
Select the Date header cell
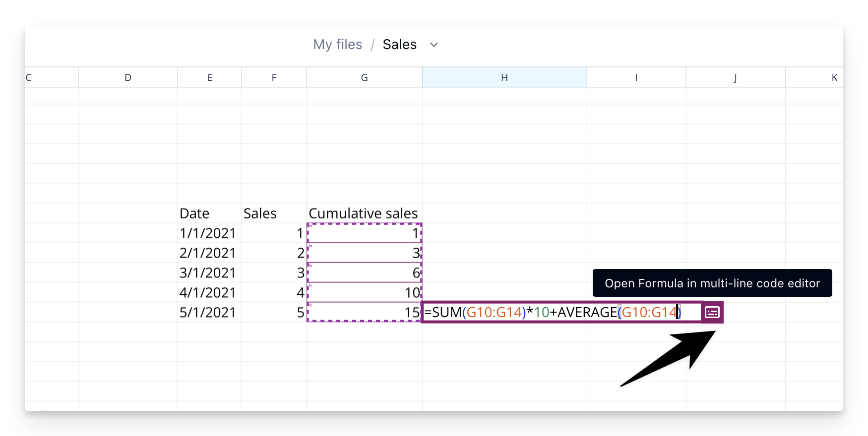pyautogui.click(x=209, y=213)
